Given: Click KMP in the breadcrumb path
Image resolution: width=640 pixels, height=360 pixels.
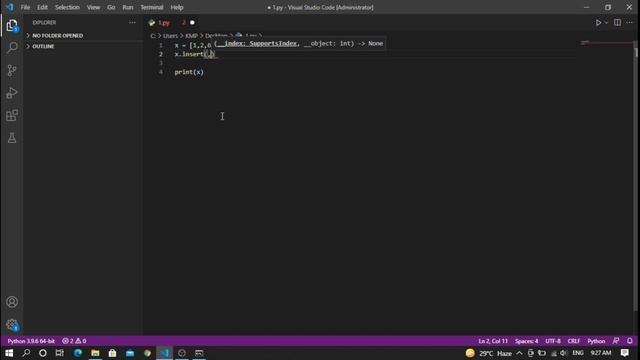Looking at the screenshot, I should [x=191, y=36].
